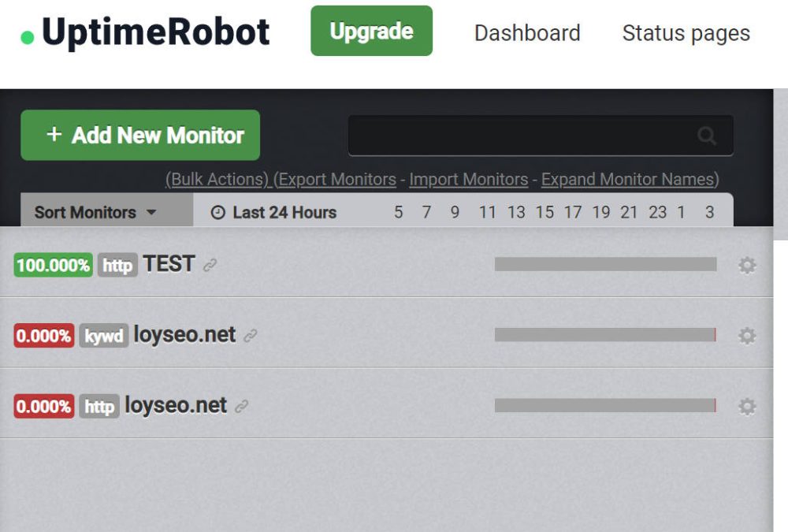
Task: Open settings gear for http loyseo.net monitor
Action: click(x=747, y=407)
